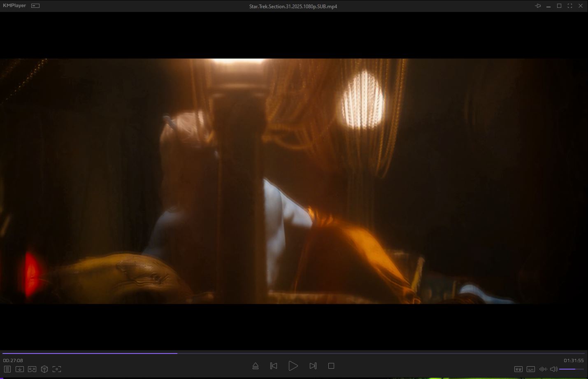Pin the window always on top
588x379 pixels.
538,6
